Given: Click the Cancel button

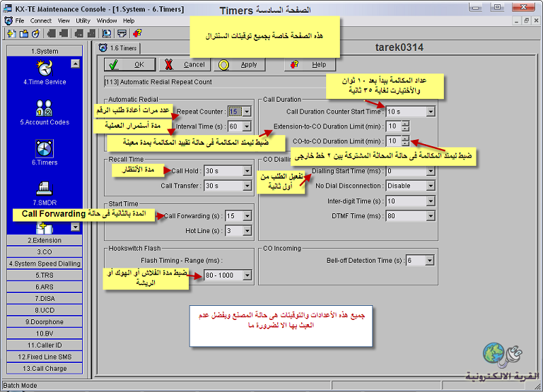Looking at the screenshot, I should (185, 65).
